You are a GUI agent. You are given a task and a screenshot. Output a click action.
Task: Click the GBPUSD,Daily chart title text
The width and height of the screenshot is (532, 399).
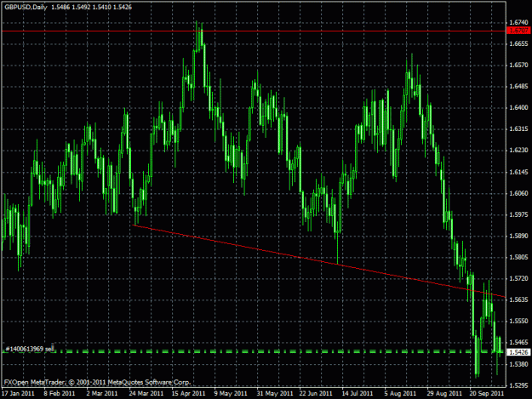pyautogui.click(x=26, y=7)
